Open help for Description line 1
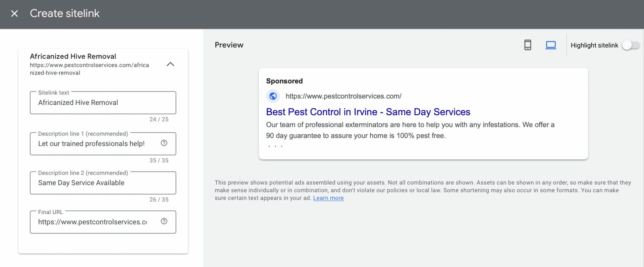644x267 pixels. [164, 143]
